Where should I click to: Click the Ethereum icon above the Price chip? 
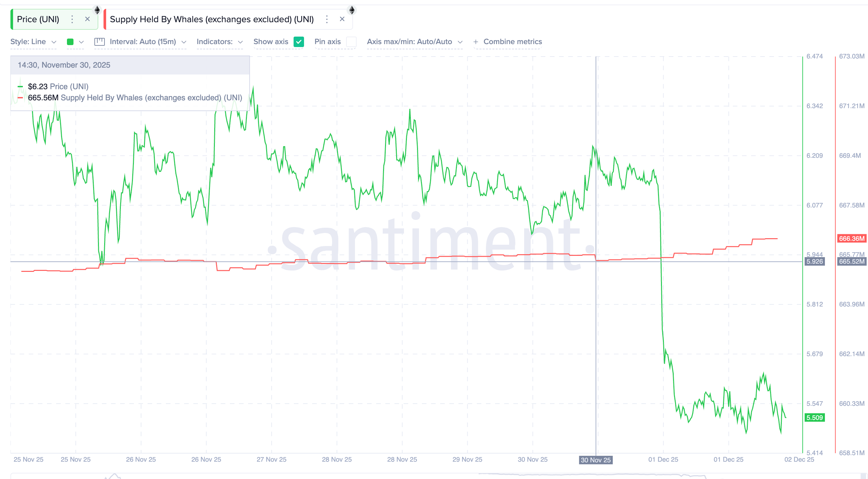tap(97, 10)
